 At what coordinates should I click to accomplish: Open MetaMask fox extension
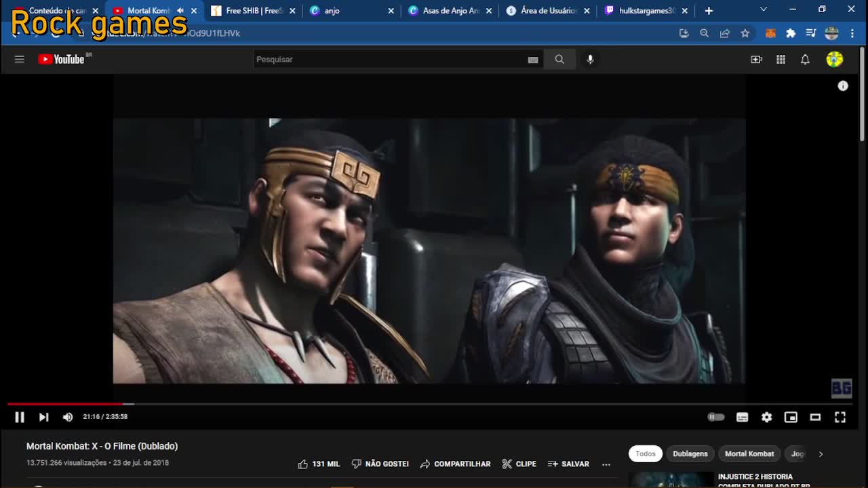[770, 33]
